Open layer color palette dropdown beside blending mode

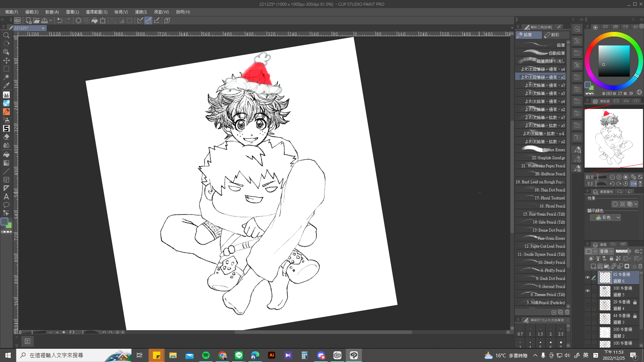591,251
